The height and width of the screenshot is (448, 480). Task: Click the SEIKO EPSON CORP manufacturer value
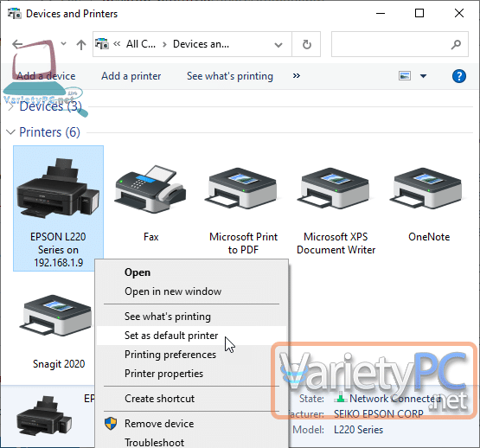[378, 414]
